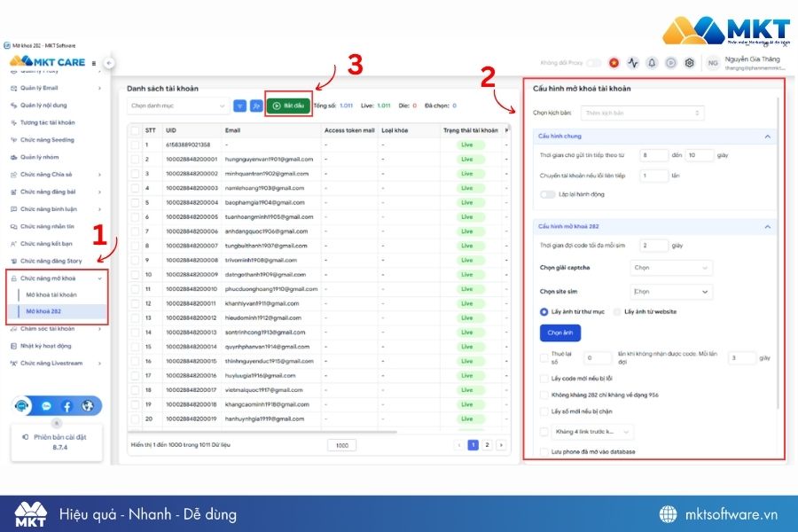Click the play circle icon in header
Viewport: 798px width, 532px height.
pyautogui.click(x=671, y=63)
